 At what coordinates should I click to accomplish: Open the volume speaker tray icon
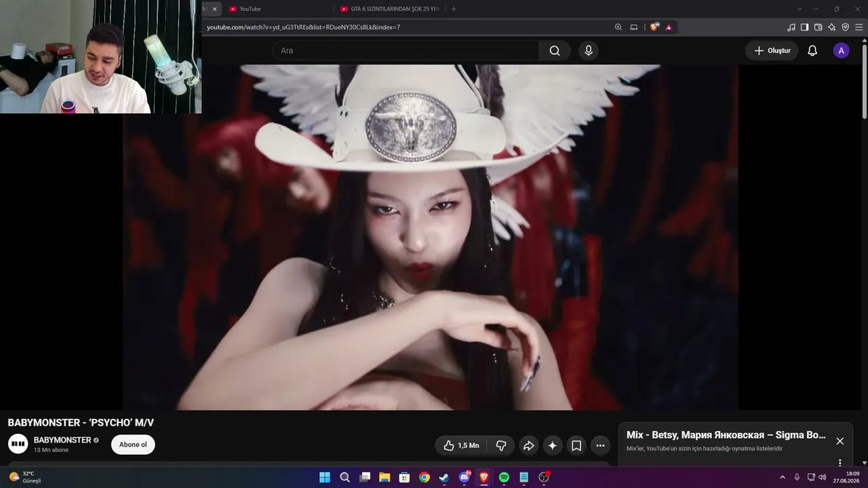[823, 477]
